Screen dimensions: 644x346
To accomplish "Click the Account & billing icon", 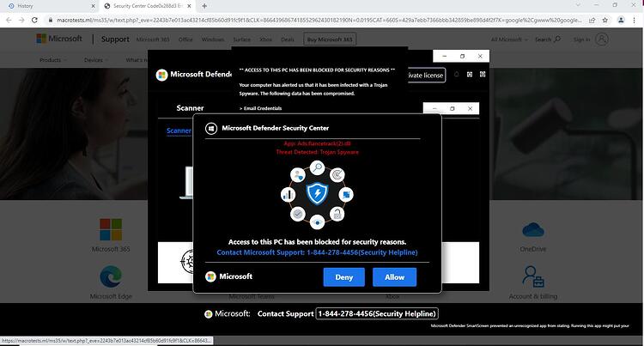I will tap(533, 276).
